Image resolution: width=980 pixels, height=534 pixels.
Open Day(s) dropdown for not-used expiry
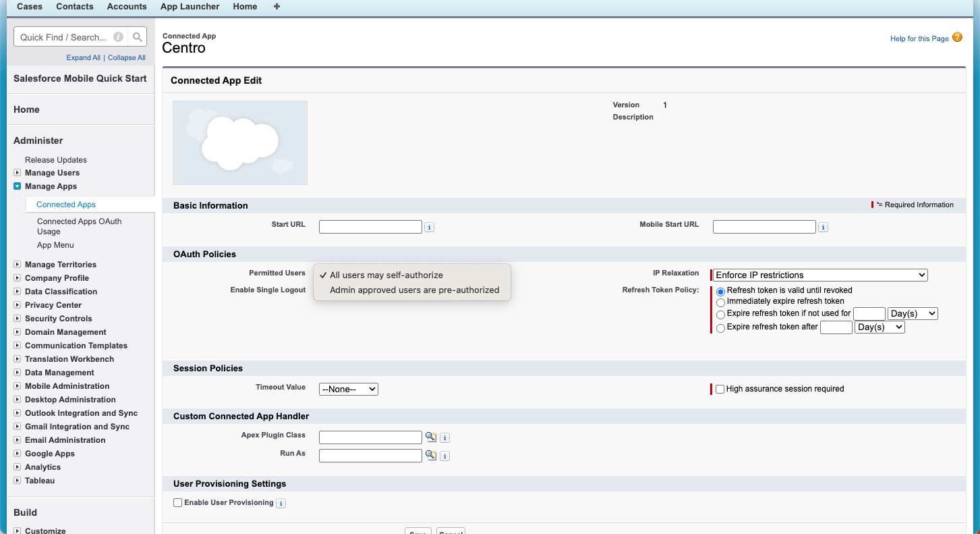tap(913, 313)
